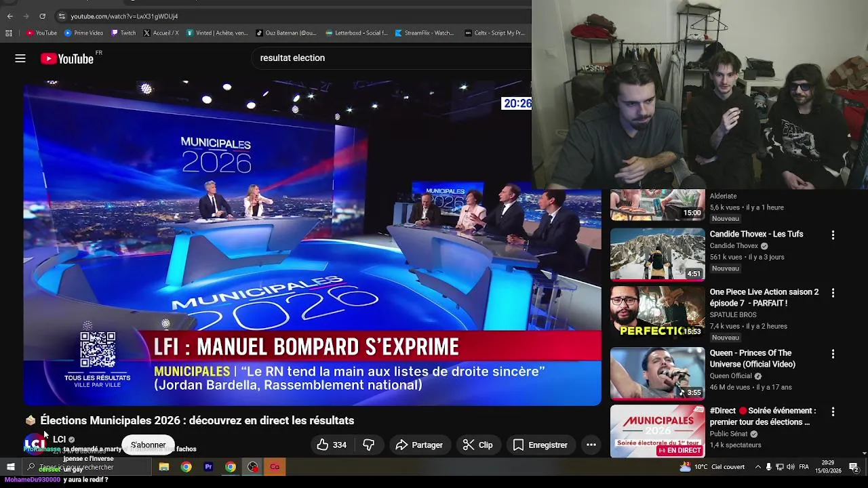This screenshot has height=488, width=868.
Task: Open the Chrome apps grid shortcut
Action: coord(9,33)
